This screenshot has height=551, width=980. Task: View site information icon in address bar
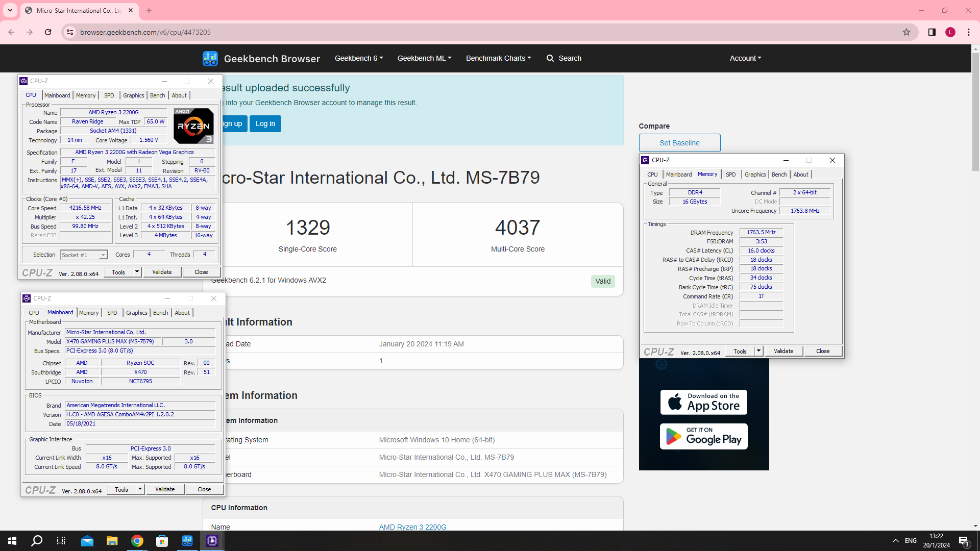pos(70,32)
